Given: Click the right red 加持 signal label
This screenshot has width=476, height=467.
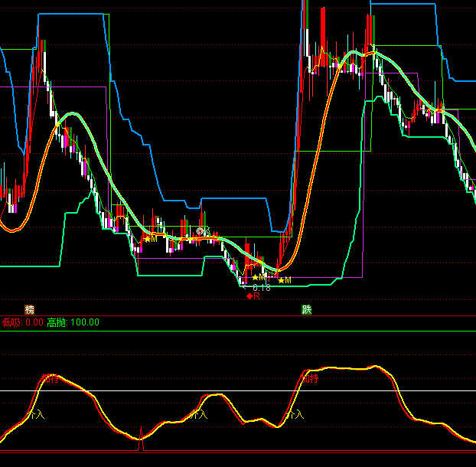Looking at the screenshot, I should pyautogui.click(x=309, y=378).
